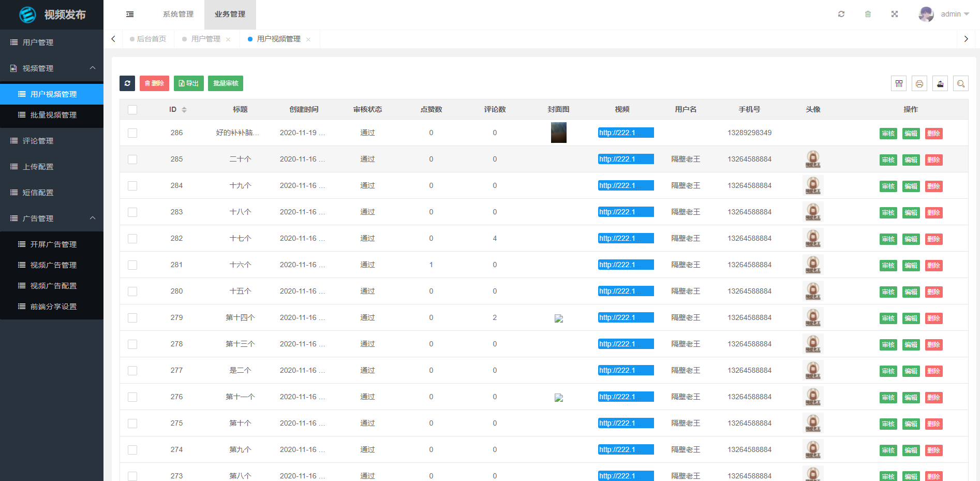
Task: Open the clear cache trash icon in header
Action: (868, 14)
